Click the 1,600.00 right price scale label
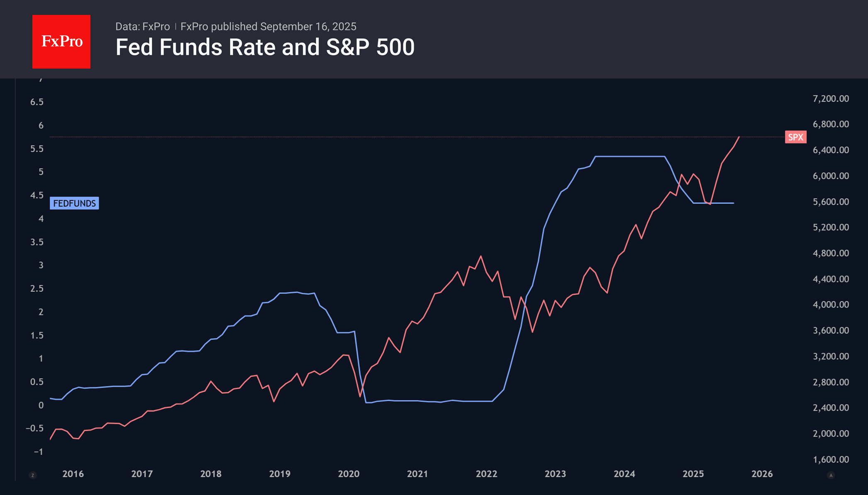Viewport: 868px width, 495px height. tap(831, 459)
